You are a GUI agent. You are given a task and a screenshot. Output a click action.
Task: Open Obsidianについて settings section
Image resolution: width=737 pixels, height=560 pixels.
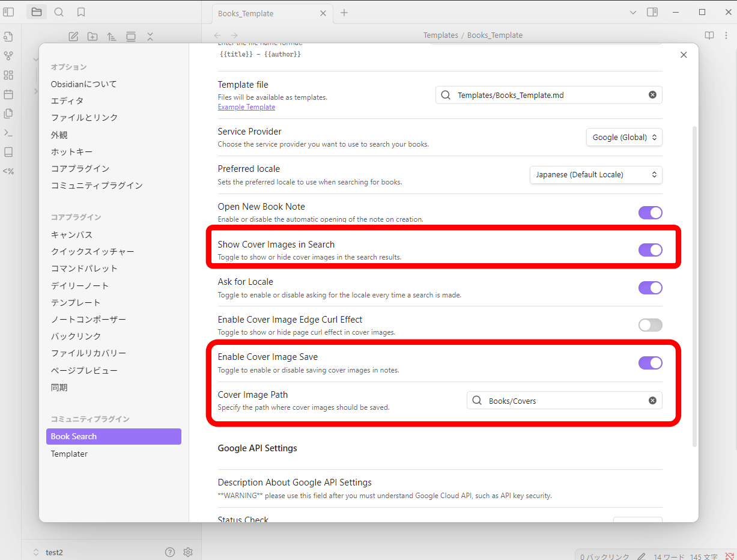coord(83,84)
